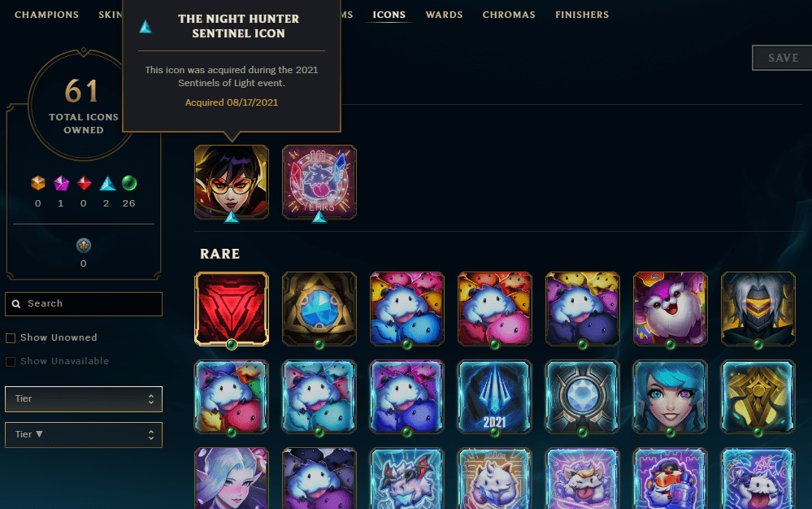Open the Chromas tab
This screenshot has height=509, width=812.
[x=509, y=15]
